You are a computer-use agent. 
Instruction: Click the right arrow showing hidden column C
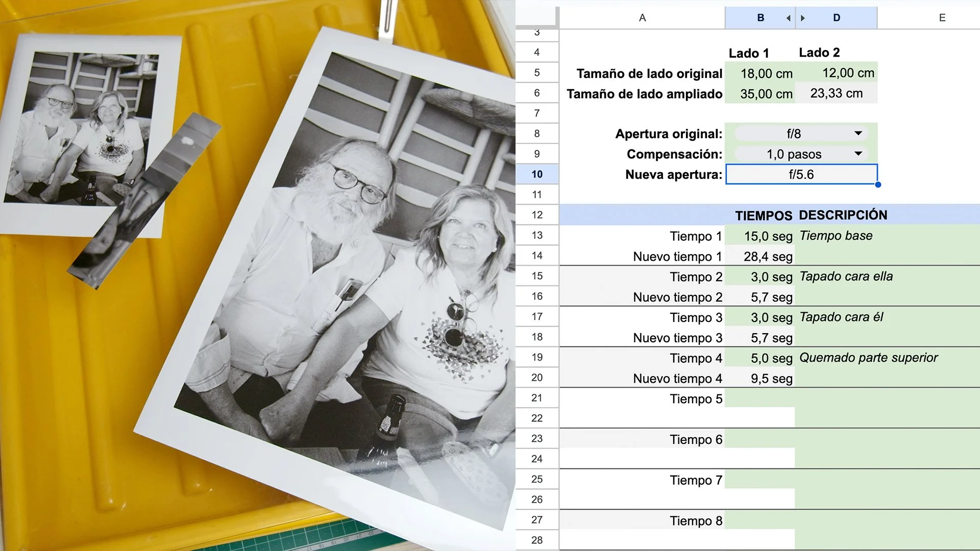pos(802,18)
